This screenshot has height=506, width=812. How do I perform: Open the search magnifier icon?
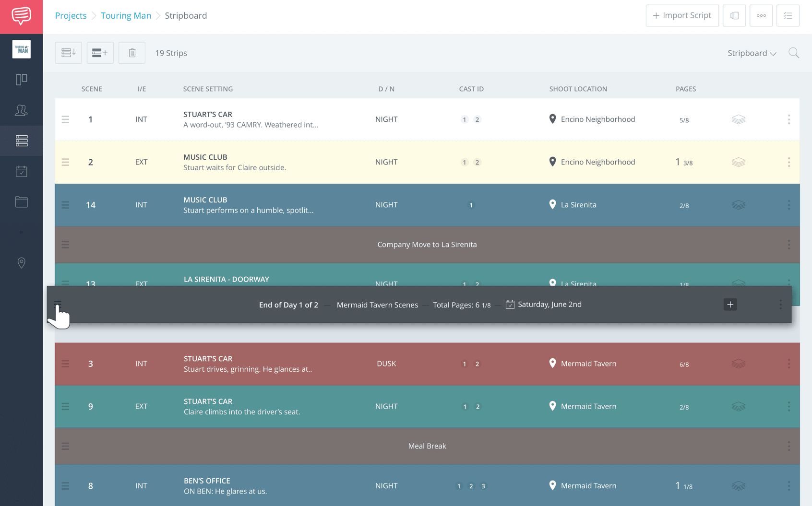pyautogui.click(x=794, y=53)
